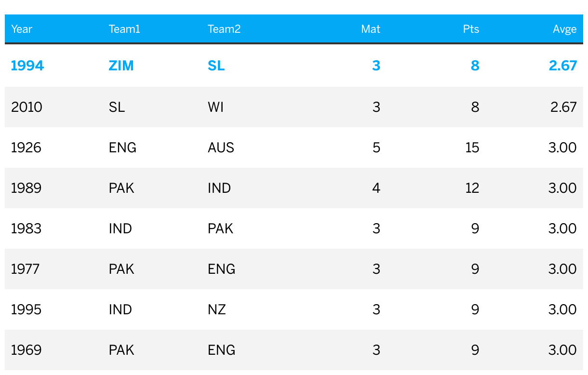This screenshot has width=588, height=375.
Task: Sort table by Year column header
Action: coord(22,29)
